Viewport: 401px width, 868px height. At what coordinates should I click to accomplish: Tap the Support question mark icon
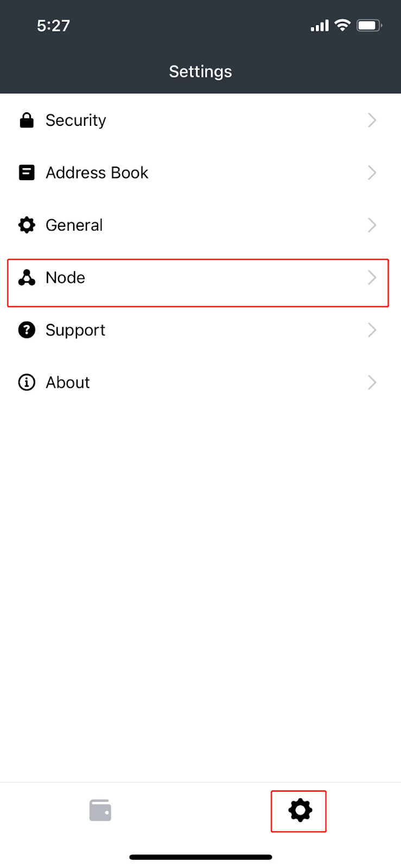(27, 330)
